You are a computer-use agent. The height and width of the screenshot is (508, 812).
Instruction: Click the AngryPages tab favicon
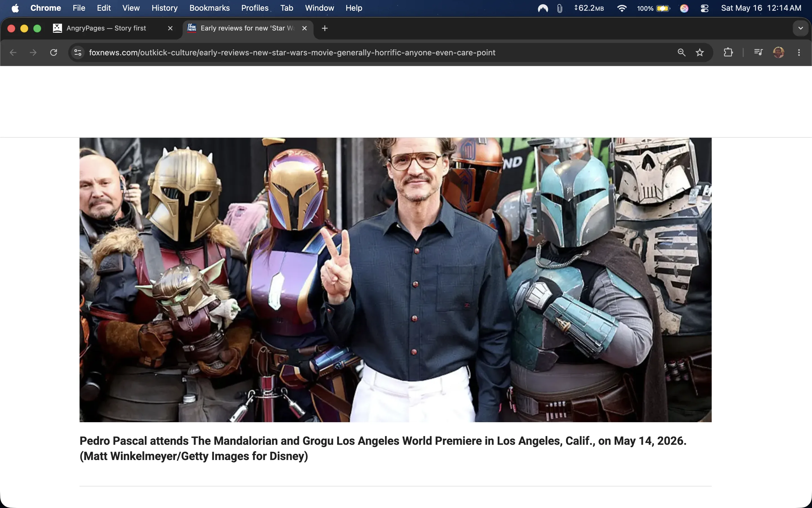(x=58, y=28)
